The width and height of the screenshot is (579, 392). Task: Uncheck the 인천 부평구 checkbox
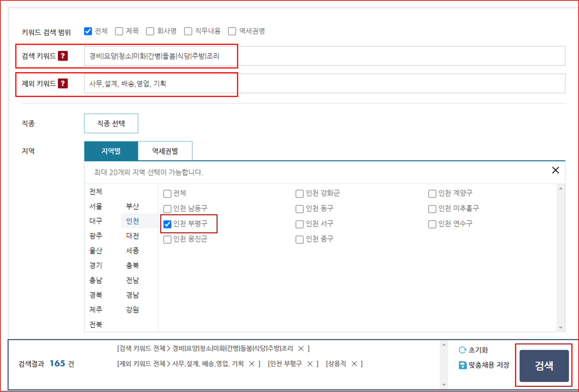click(167, 224)
